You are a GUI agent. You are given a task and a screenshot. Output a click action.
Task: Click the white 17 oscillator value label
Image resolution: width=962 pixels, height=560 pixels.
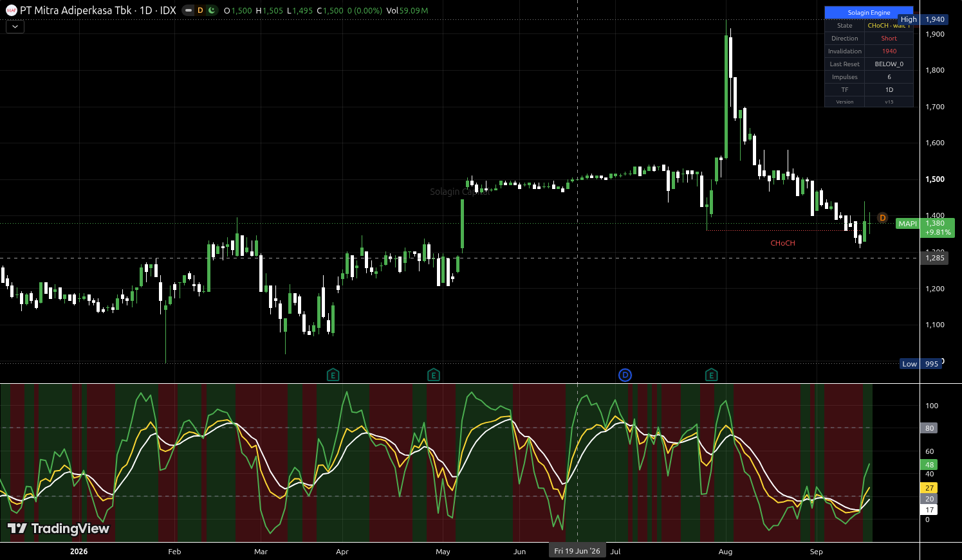[929, 510]
